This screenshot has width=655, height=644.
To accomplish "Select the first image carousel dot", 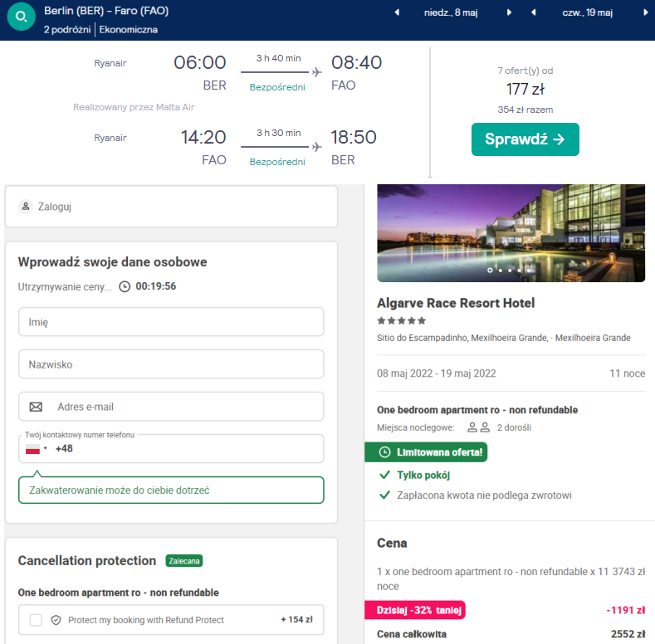I will coord(490,270).
